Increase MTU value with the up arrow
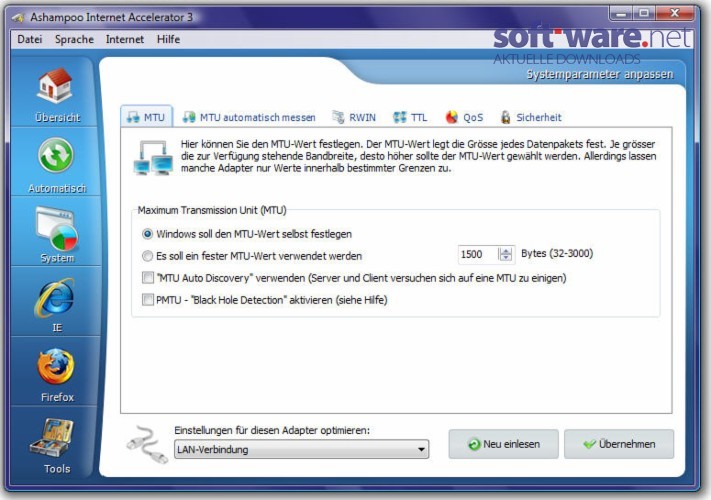 point(506,251)
